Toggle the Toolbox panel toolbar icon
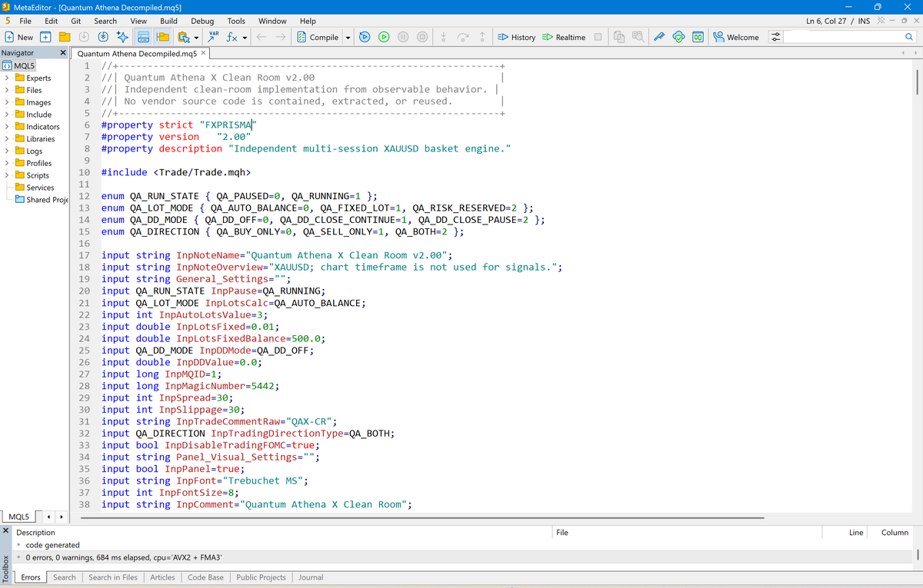The width and height of the screenshot is (923, 588). 143,37
